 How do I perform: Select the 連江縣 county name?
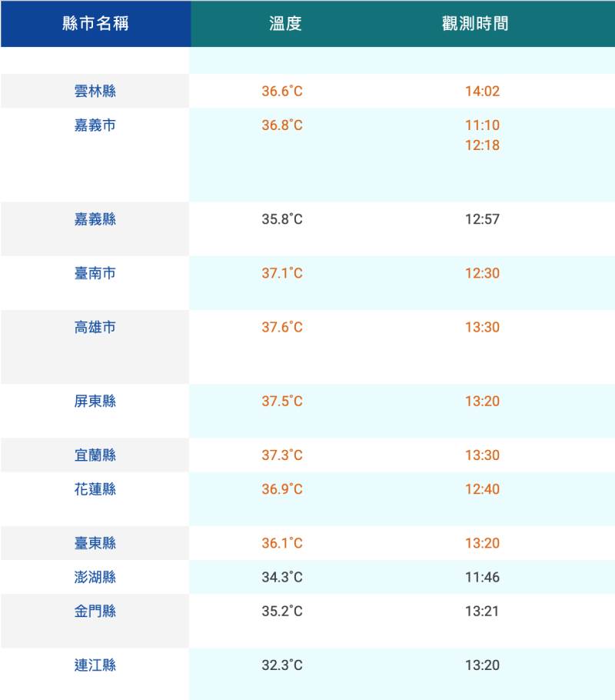tap(95, 665)
